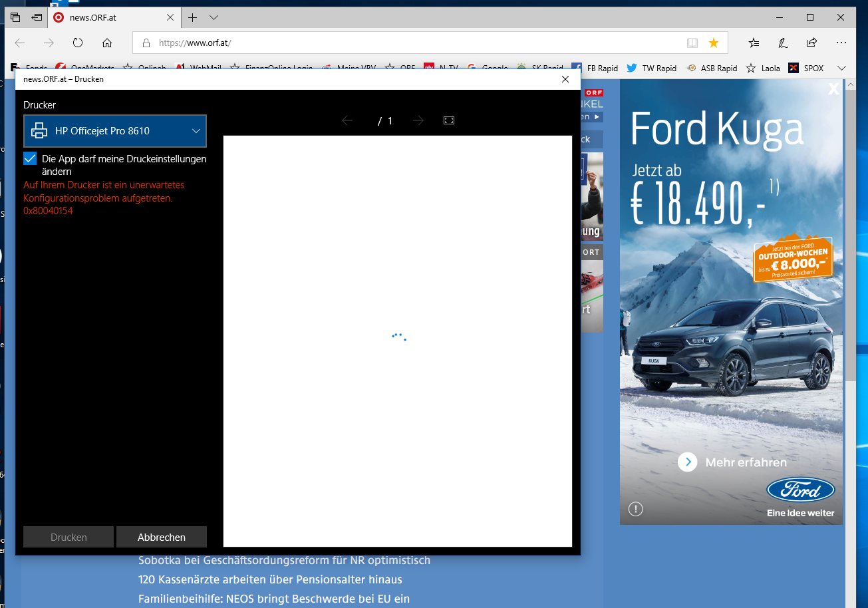This screenshot has width=868, height=608.
Task: Open the HP Officejet Pro 8610 printer dropdown
Action: click(115, 131)
